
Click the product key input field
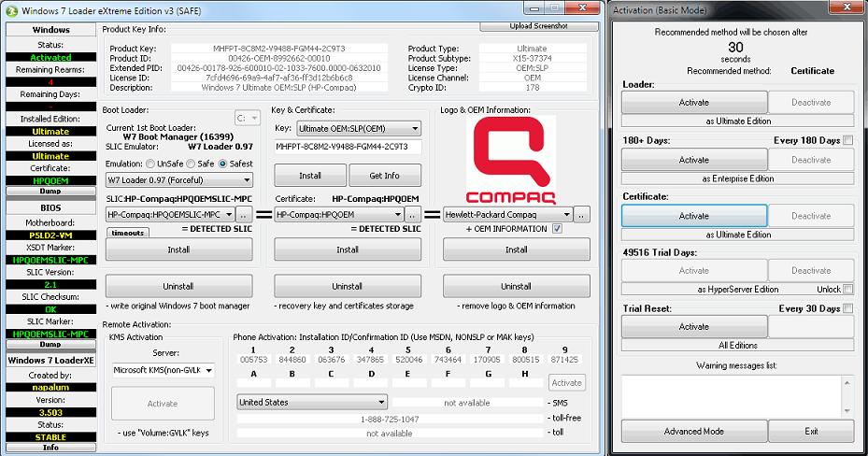[x=349, y=147]
